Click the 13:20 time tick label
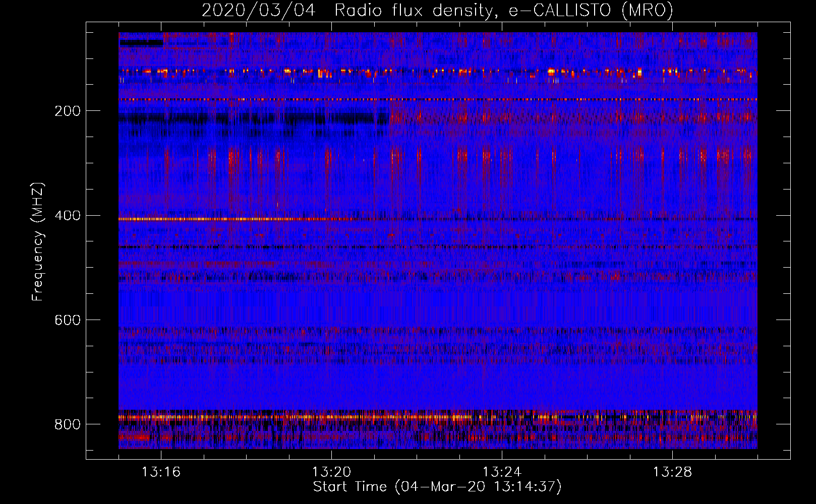The image size is (816, 504). [331, 472]
